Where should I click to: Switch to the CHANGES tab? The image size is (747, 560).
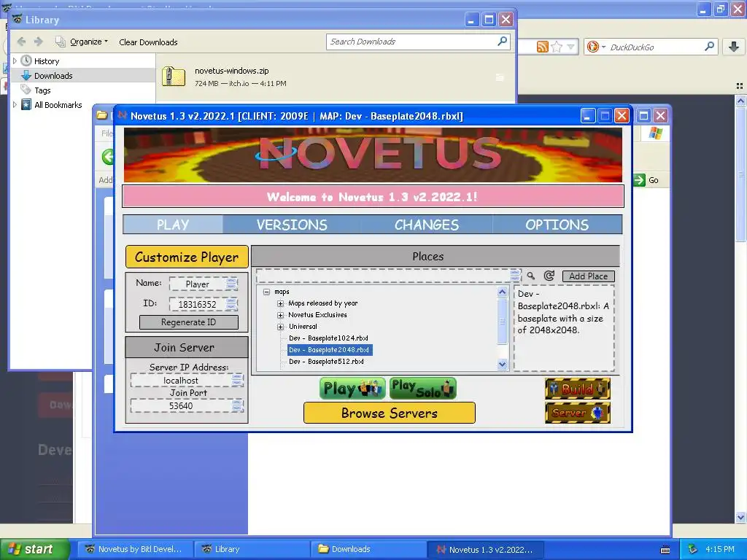coord(426,225)
